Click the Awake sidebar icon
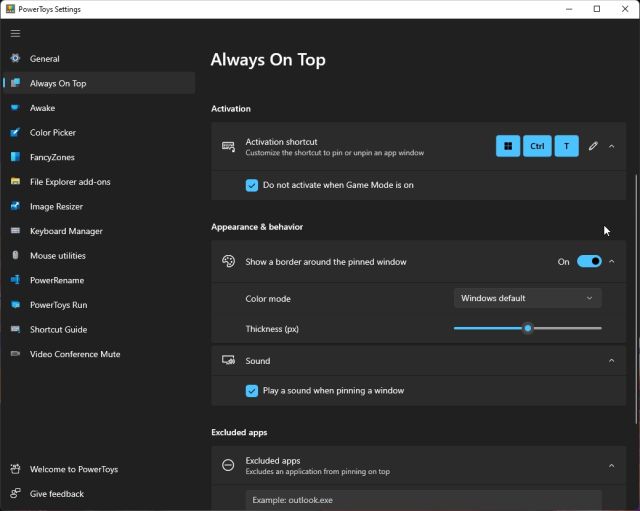This screenshot has height=511, width=640. pos(15,108)
